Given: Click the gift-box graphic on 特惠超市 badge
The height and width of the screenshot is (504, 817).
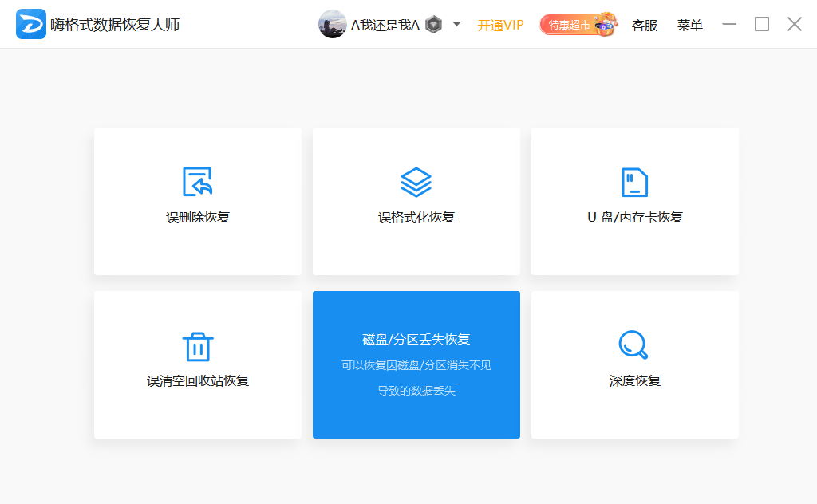Looking at the screenshot, I should tap(604, 24).
